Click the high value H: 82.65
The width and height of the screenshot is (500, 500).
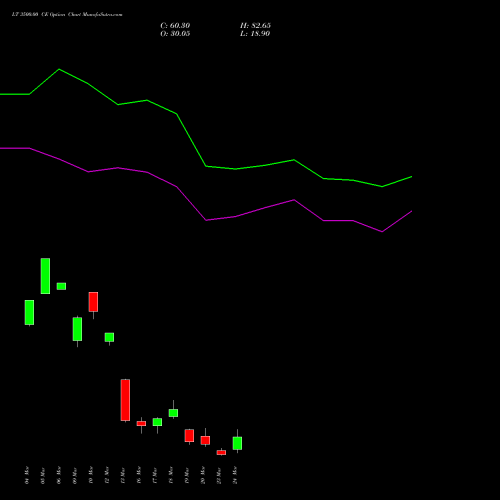pos(255,26)
